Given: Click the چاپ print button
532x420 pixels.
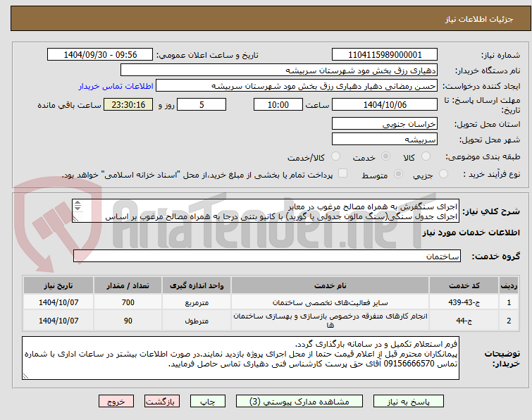Looking at the screenshot, I should point(208,401).
